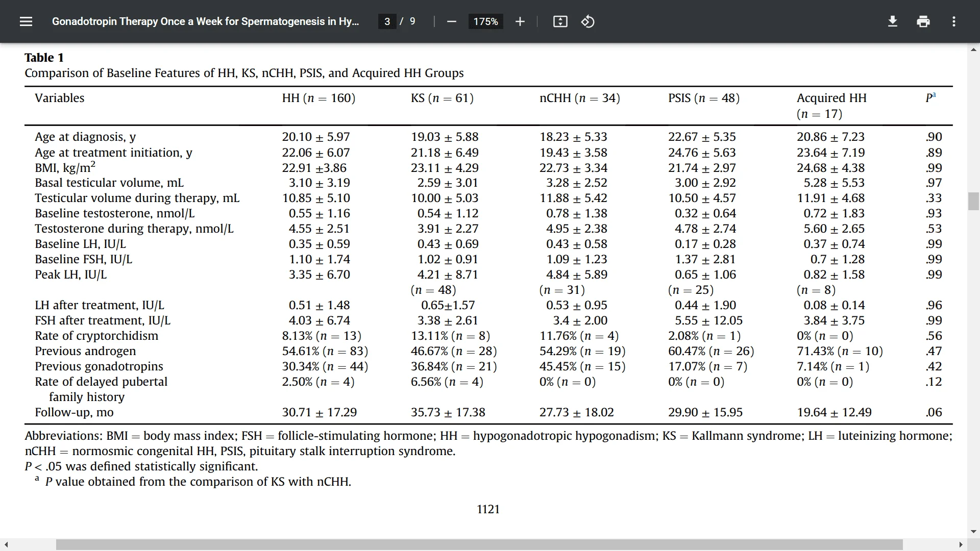Viewport: 980px width, 551px height.
Task: Click the 'Variables' column header
Action: (x=59, y=98)
